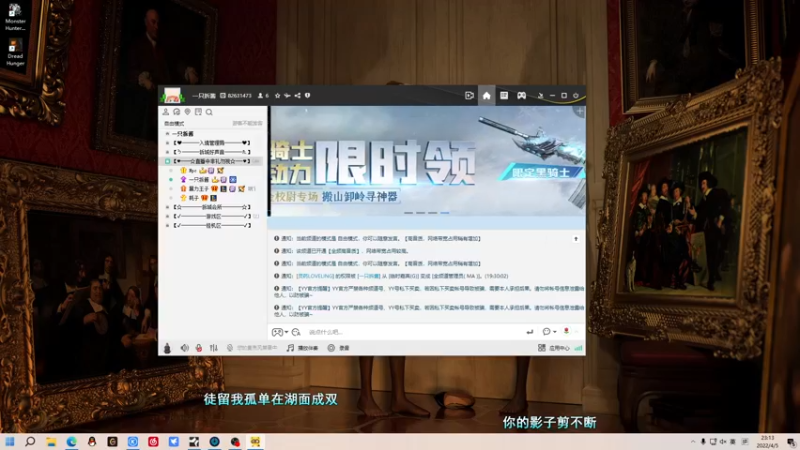Toggle the speaker volume icon
The image size is (800, 450).
184,348
